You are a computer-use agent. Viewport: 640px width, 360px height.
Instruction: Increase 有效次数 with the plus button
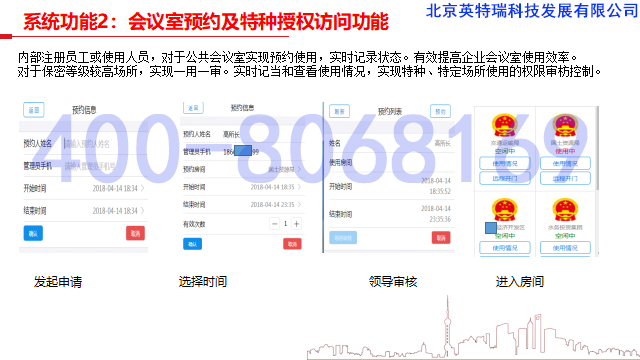(297, 224)
